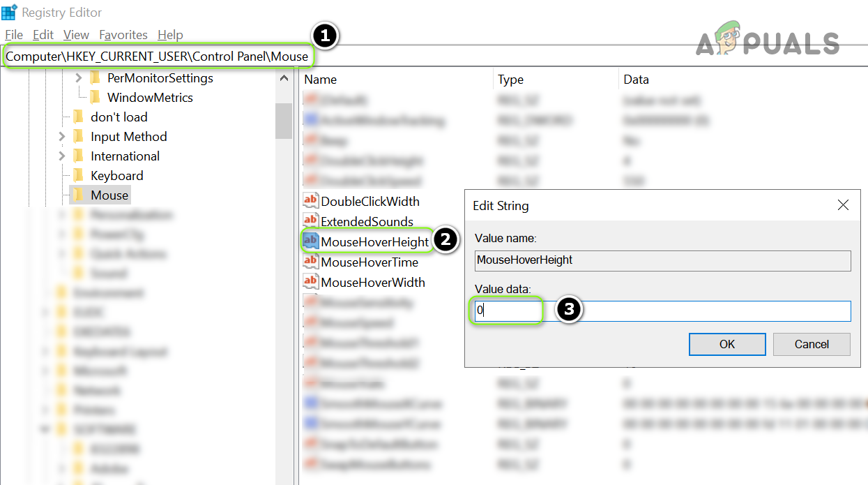
Task: Open the View menu
Action: click(76, 35)
